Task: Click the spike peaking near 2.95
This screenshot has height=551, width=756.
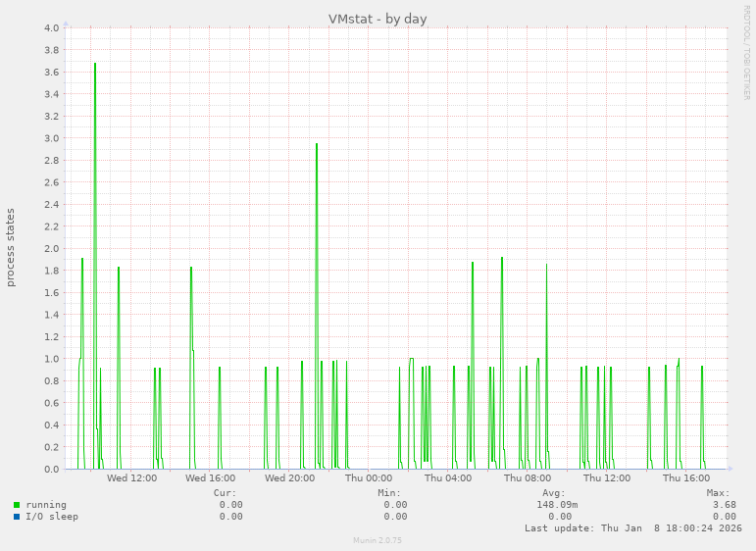Action: coord(317,145)
